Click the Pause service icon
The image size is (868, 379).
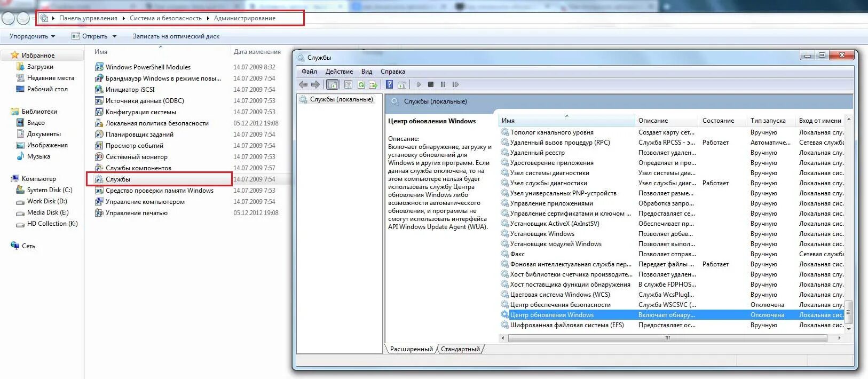[x=443, y=84]
